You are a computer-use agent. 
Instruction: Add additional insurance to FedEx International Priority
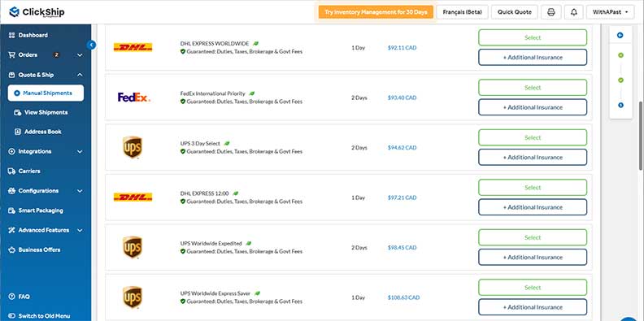pos(533,107)
